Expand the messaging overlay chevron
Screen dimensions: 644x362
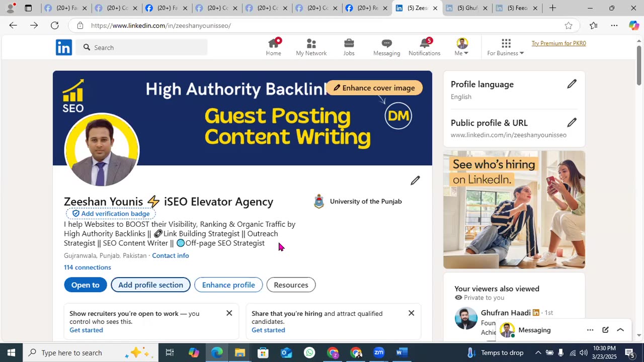click(620, 330)
